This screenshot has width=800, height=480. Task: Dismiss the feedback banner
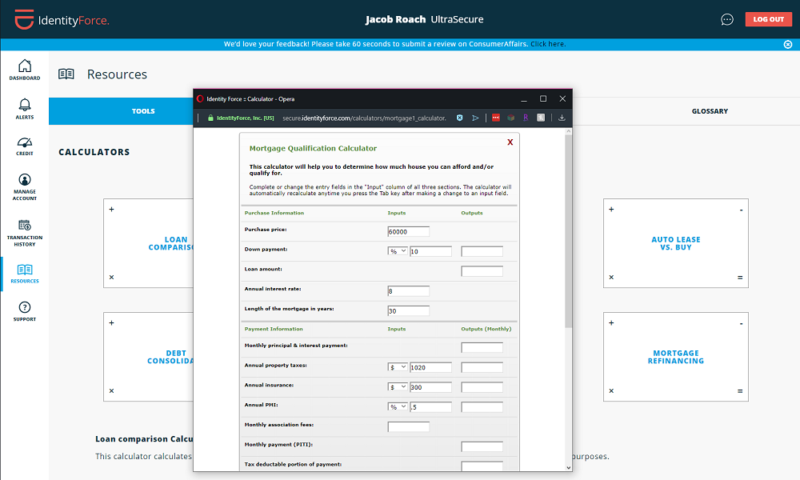pyautogui.click(x=787, y=44)
